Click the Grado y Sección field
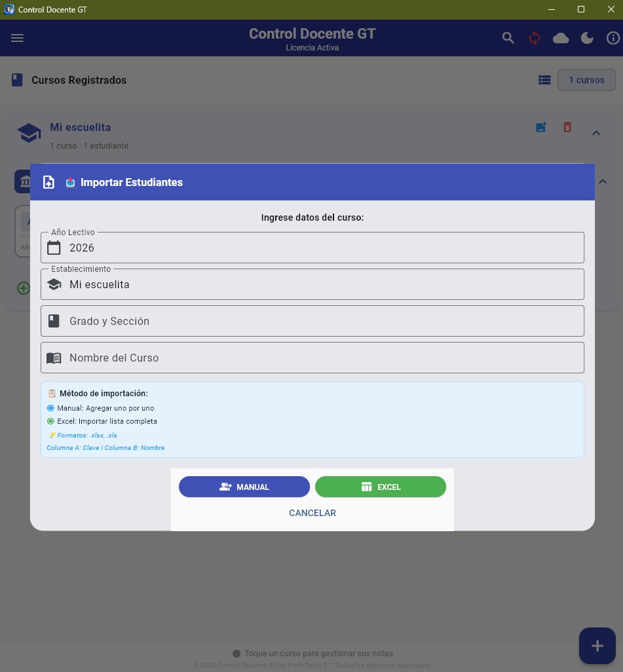This screenshot has width=623, height=672. 312,321
